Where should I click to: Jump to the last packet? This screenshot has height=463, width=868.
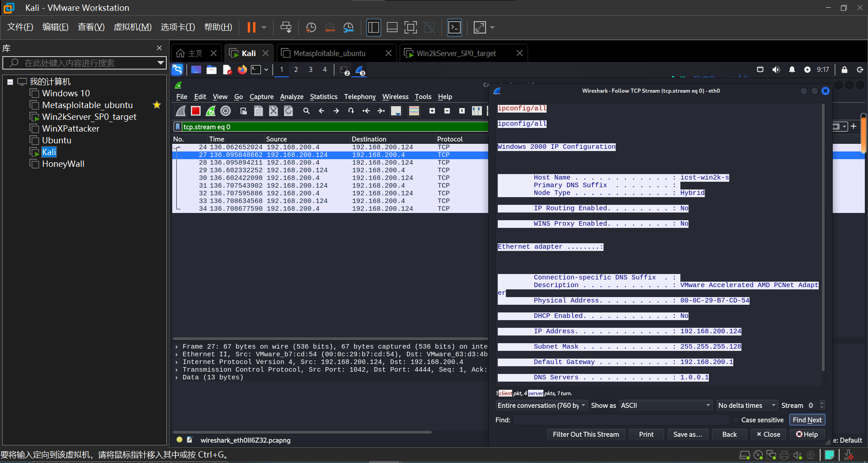coord(381,111)
